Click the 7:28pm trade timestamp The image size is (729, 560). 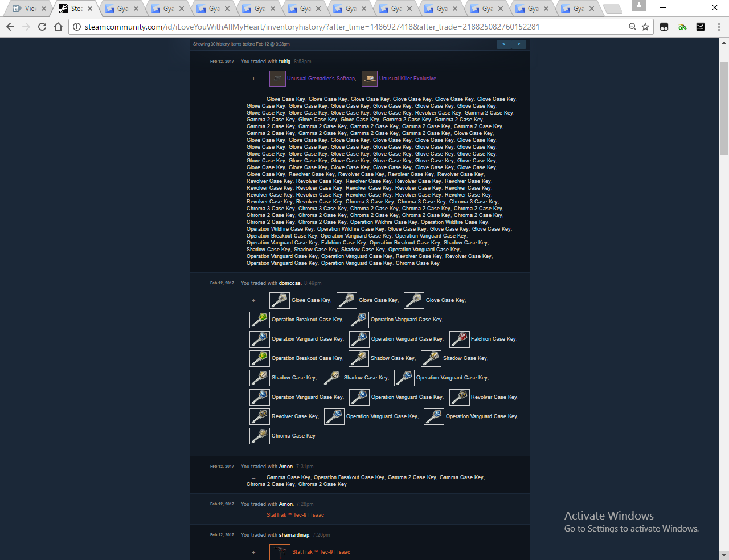[305, 504]
